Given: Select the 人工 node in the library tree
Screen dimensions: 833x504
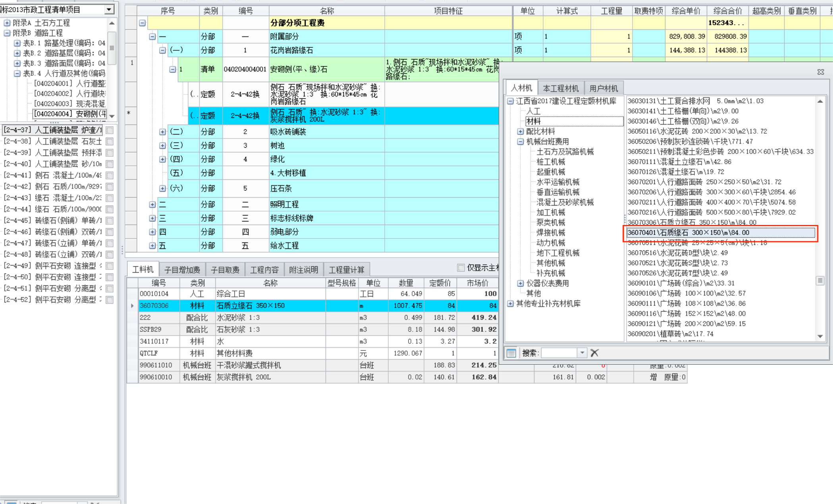Looking at the screenshot, I should pyautogui.click(x=533, y=112).
